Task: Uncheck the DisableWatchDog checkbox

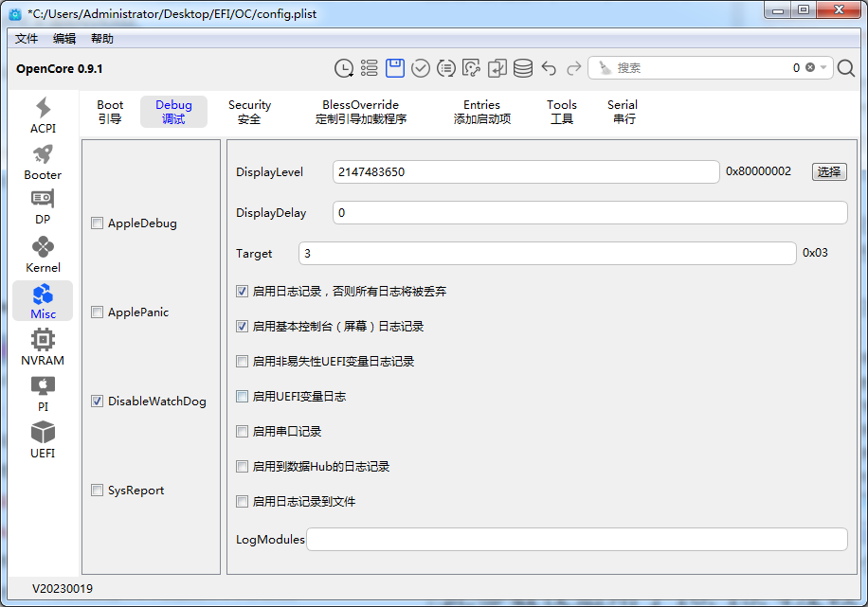Action: tap(98, 402)
